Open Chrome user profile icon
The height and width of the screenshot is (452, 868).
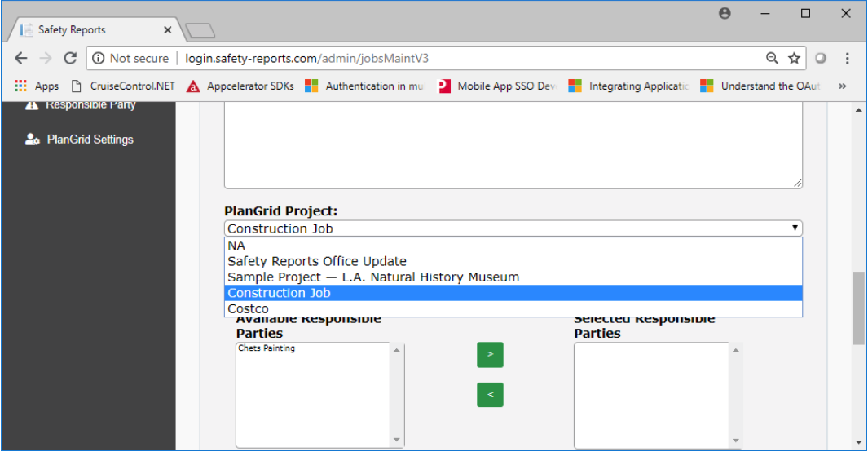(725, 13)
